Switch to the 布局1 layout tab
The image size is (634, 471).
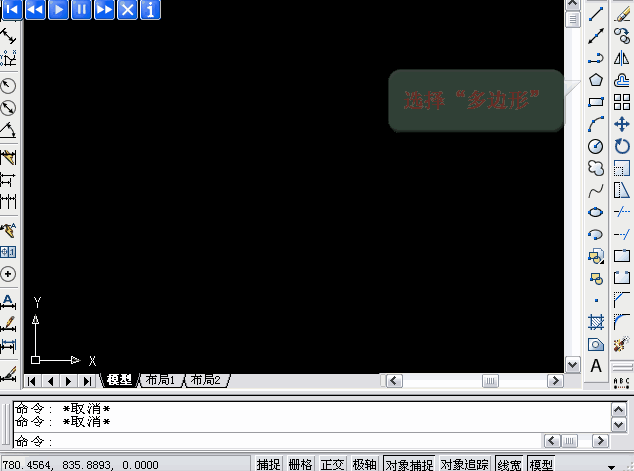point(160,380)
